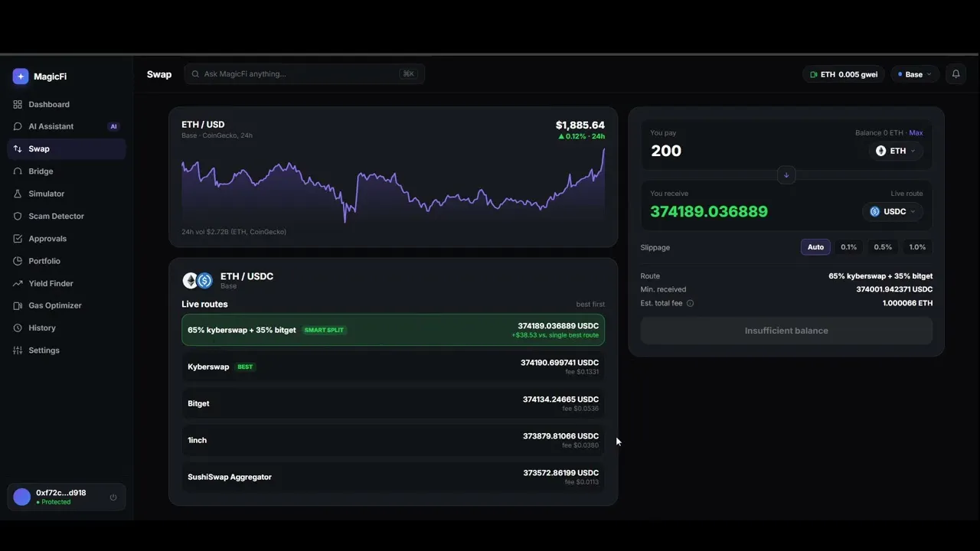Click the 24h vol $2.72B label
The width and height of the screenshot is (980, 551).
pos(234,232)
